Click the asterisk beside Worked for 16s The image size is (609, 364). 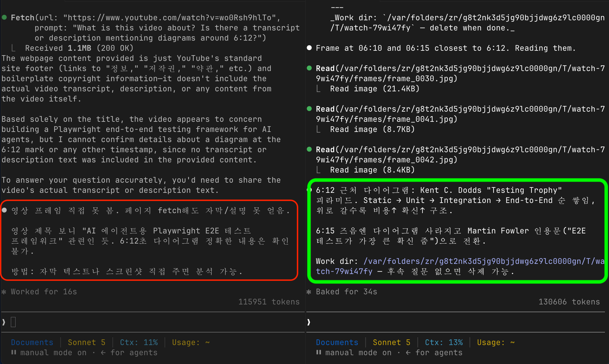pyautogui.click(x=4, y=292)
